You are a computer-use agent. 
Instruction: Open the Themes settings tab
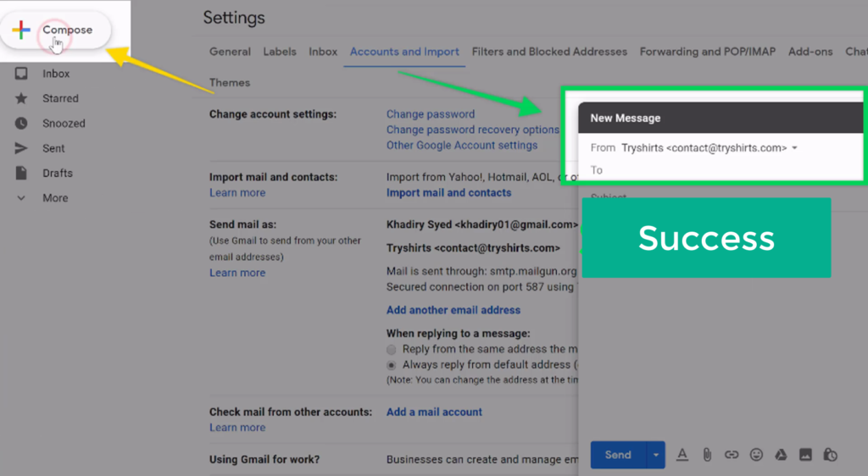click(x=230, y=82)
